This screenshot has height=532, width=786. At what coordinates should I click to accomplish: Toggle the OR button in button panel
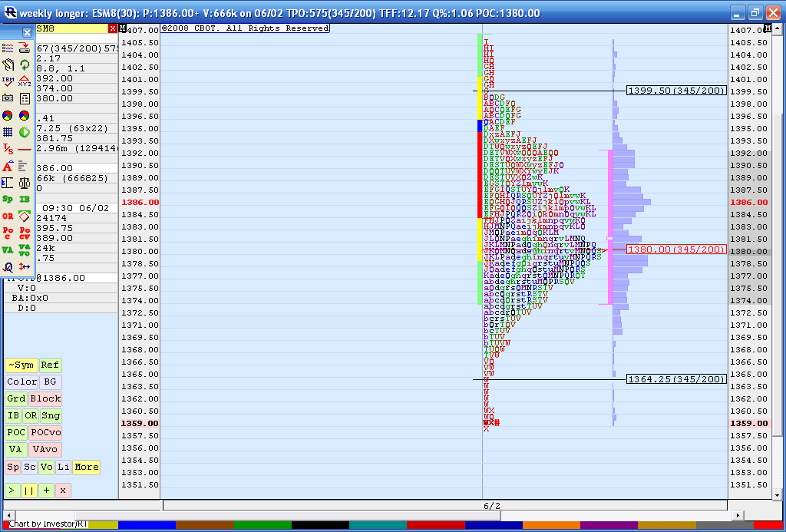[x=31, y=415]
